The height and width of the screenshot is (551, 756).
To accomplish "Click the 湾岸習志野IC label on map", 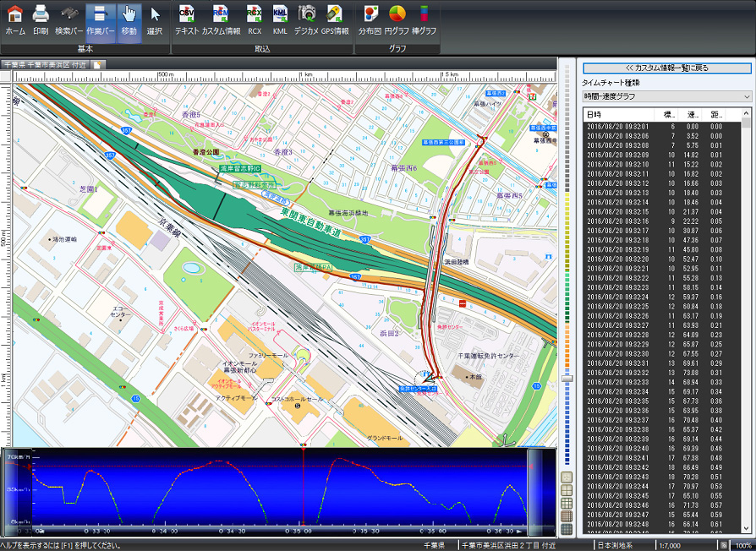I will [240, 168].
